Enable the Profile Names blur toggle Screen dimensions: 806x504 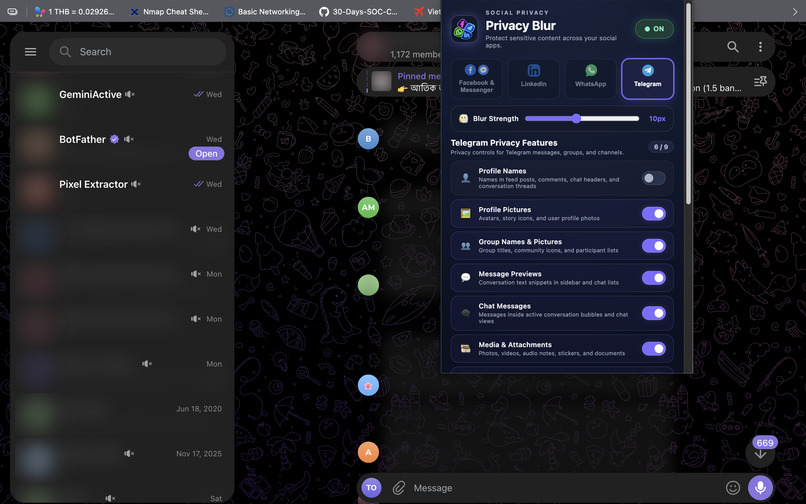(654, 178)
